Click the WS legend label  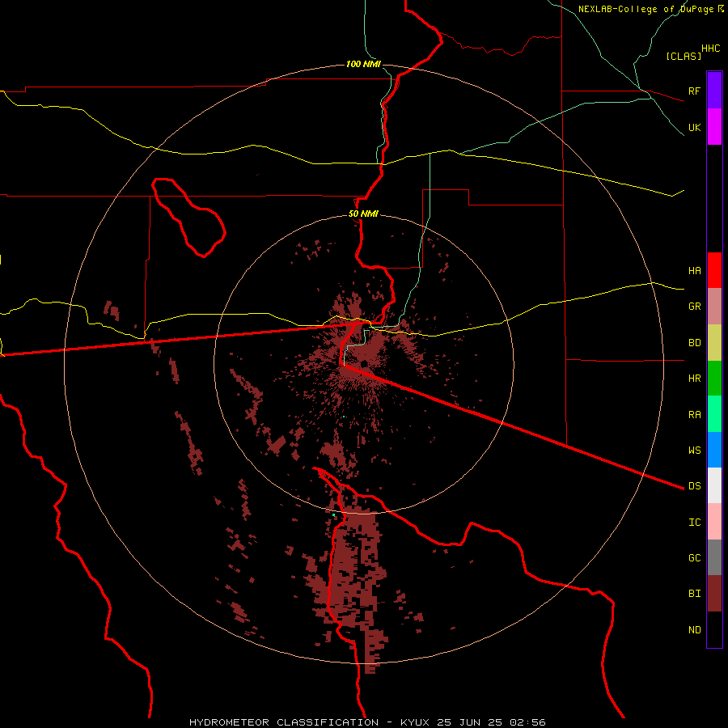click(x=695, y=450)
